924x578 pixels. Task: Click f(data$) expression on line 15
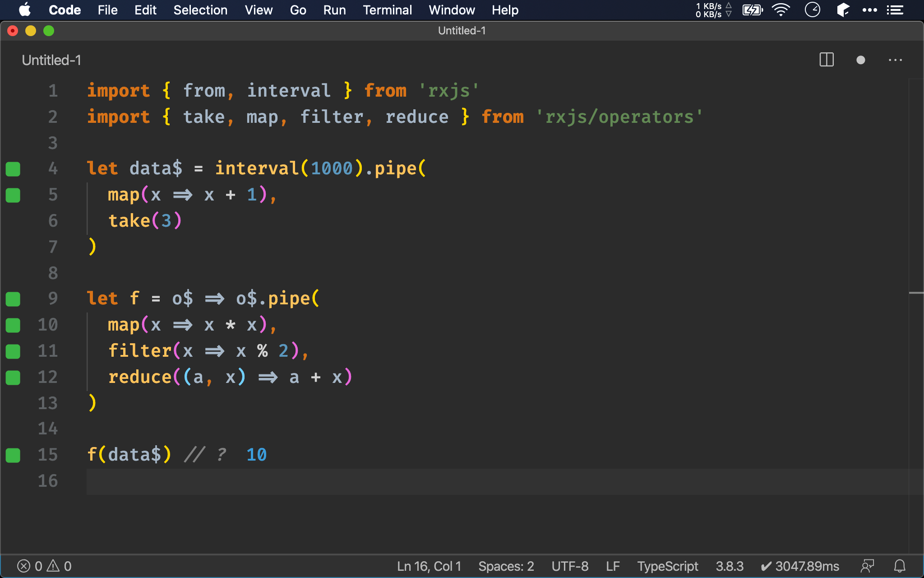coord(129,455)
